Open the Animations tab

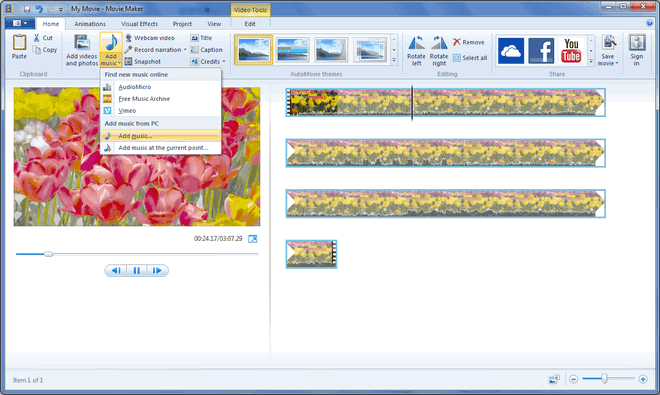pos(90,24)
